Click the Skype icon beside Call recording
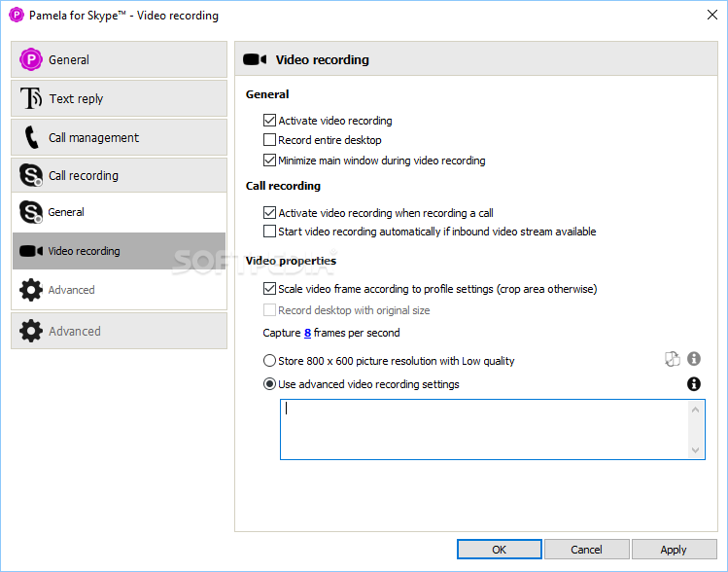This screenshot has width=728, height=572. tap(31, 176)
